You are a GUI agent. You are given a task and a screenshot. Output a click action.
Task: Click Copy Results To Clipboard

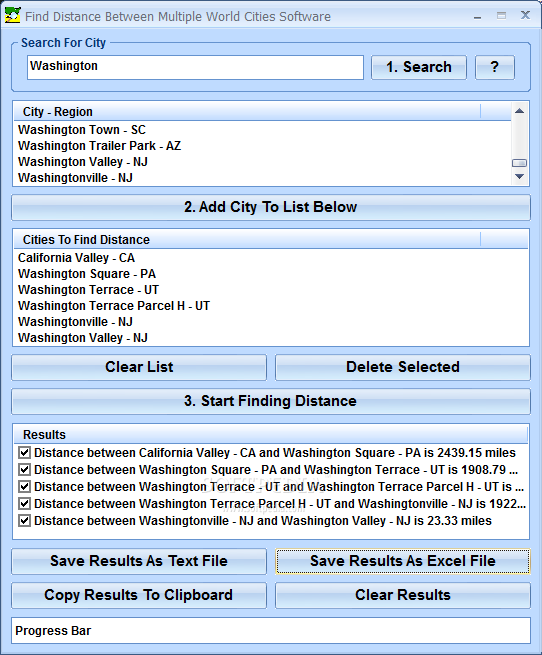coord(139,595)
